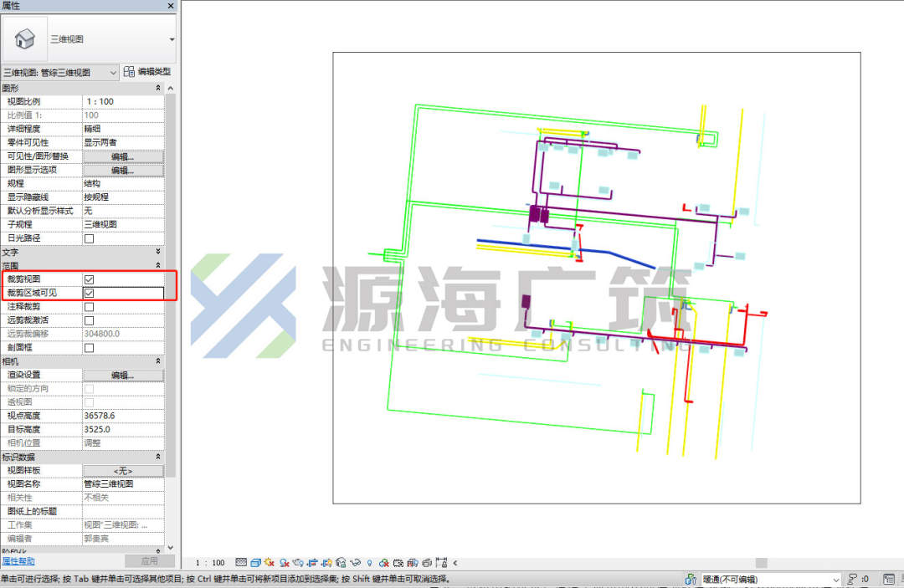Click the 显示隐藏线 value 按规程

pos(123,197)
